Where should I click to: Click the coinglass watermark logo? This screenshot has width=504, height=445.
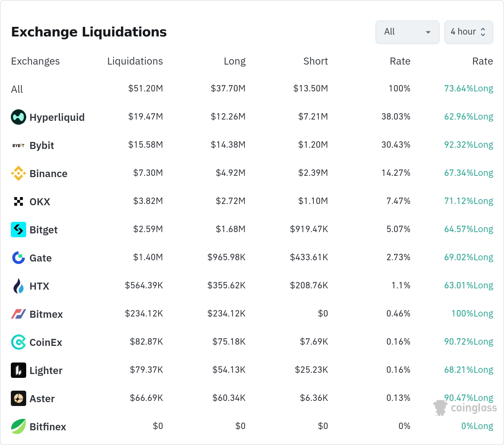[x=465, y=408]
